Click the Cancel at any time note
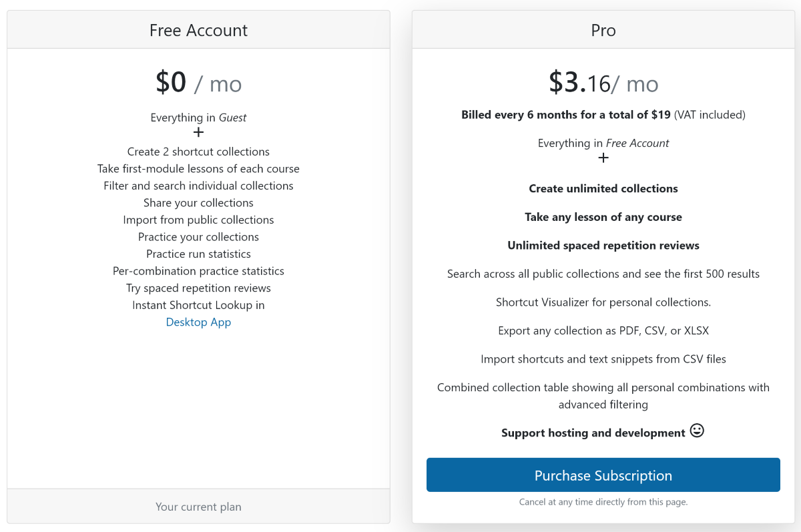This screenshot has width=801, height=532. coord(603,502)
